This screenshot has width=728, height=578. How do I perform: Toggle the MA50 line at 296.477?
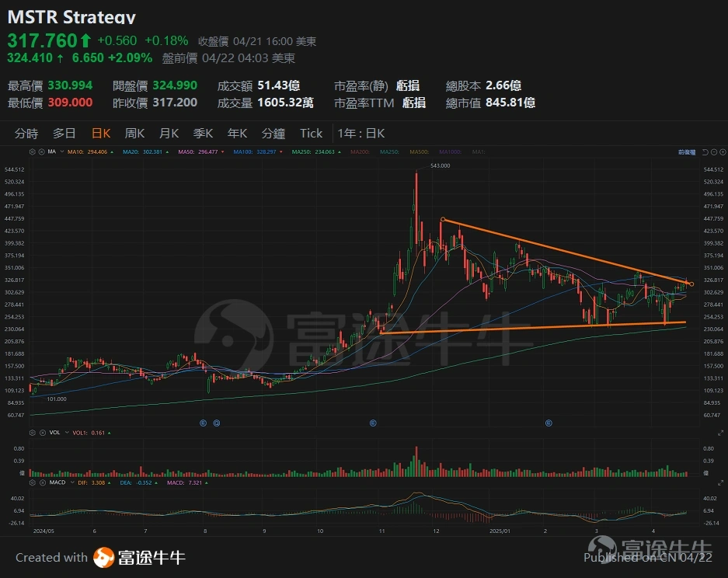201,151
